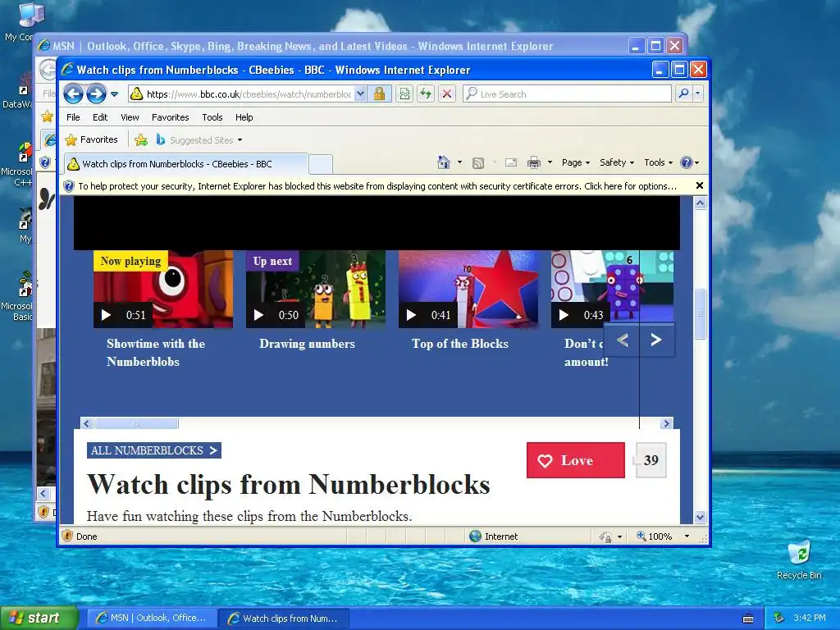Click the vertical scrollbar down arrow

(701, 517)
